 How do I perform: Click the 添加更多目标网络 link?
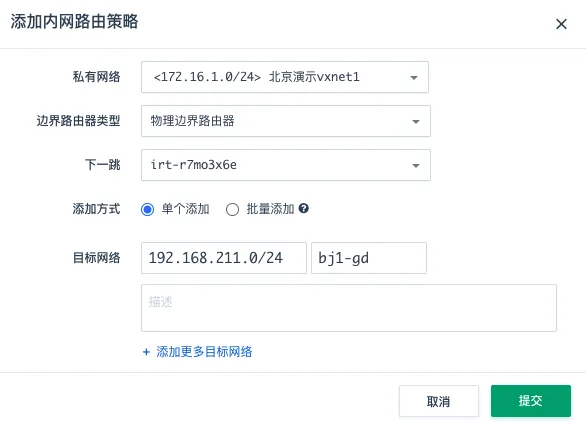point(204,352)
